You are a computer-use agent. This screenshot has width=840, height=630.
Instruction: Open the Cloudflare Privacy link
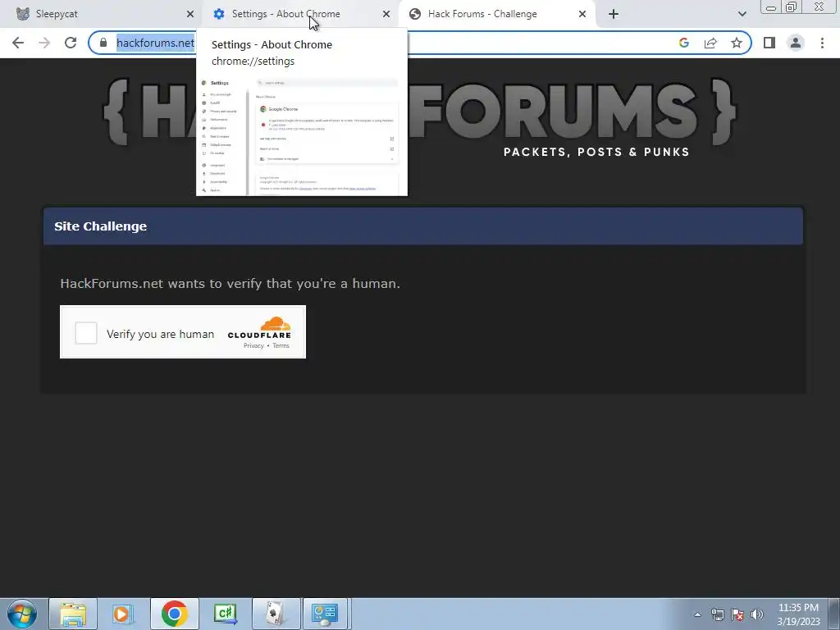click(x=253, y=345)
